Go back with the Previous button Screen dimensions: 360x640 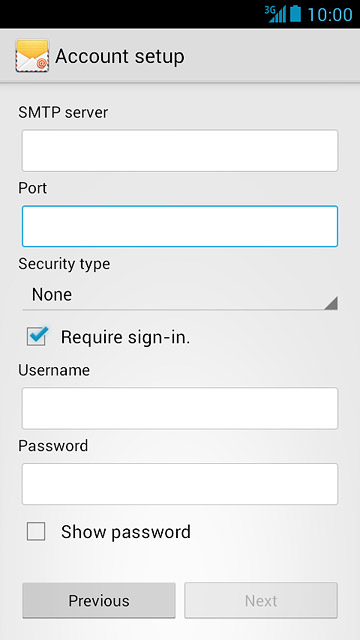(99, 600)
